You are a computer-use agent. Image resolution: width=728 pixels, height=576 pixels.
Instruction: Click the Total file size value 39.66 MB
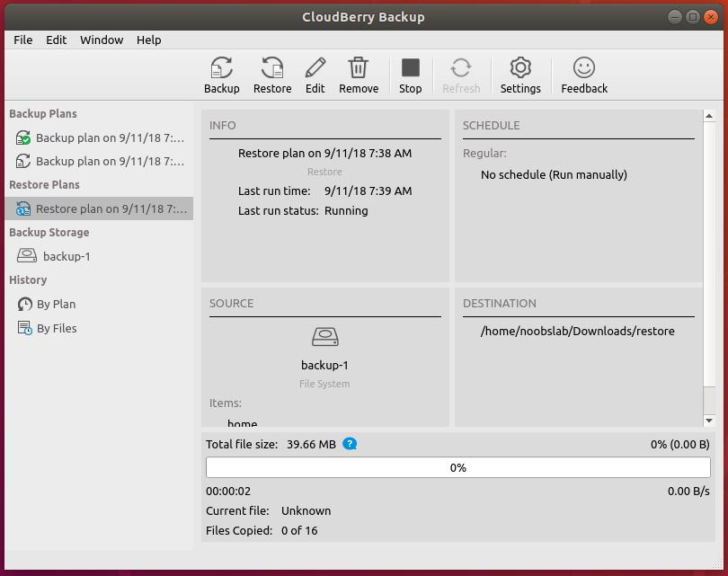pos(311,444)
